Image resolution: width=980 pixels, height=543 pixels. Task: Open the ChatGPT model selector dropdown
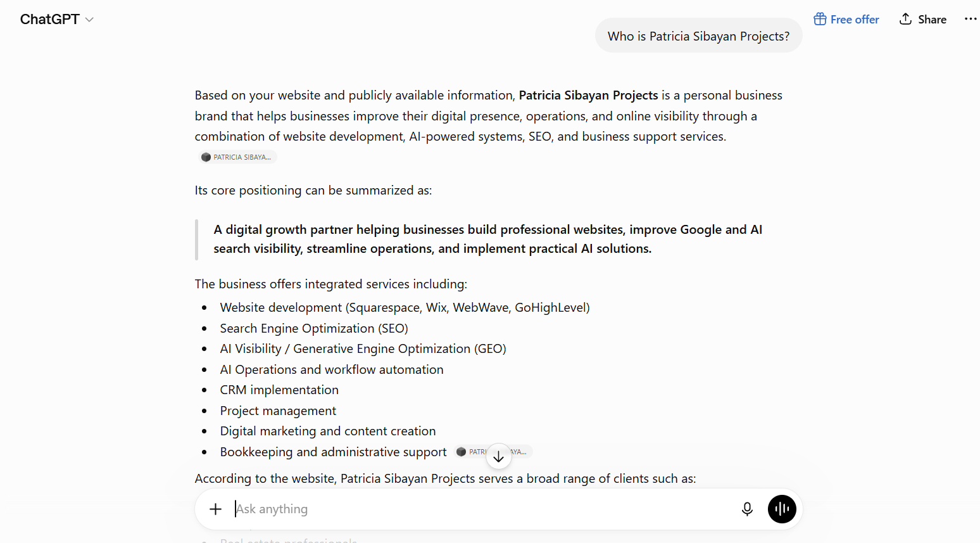click(x=57, y=20)
